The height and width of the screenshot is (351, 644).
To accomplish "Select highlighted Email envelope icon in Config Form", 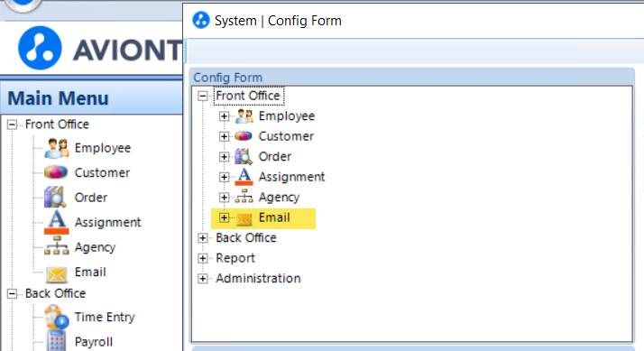I will click(x=244, y=218).
